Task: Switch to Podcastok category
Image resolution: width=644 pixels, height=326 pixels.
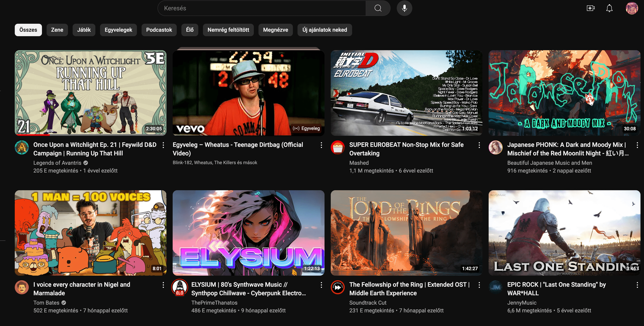Action: click(x=159, y=30)
